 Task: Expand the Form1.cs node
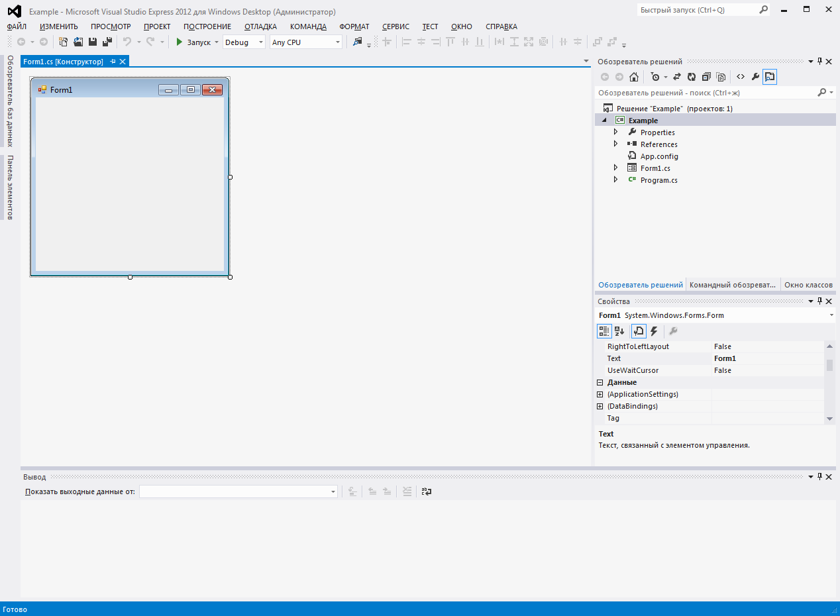tap(615, 168)
